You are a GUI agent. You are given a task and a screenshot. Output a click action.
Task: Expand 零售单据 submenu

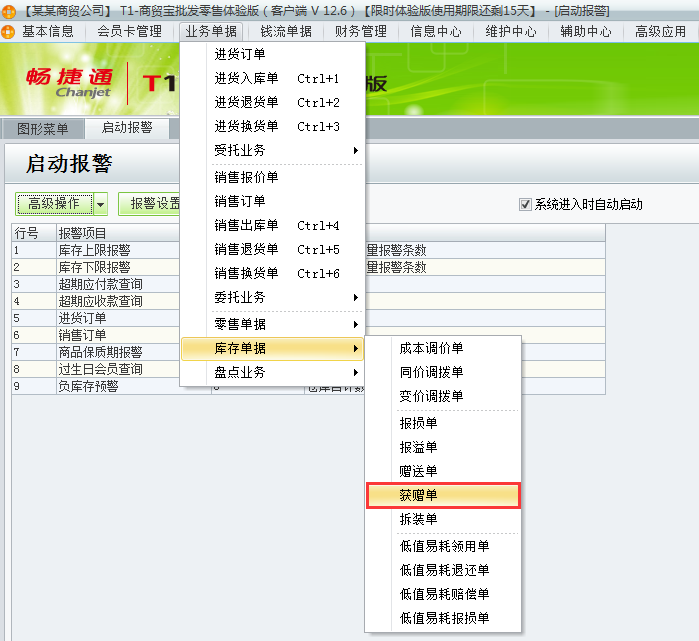pos(273,324)
